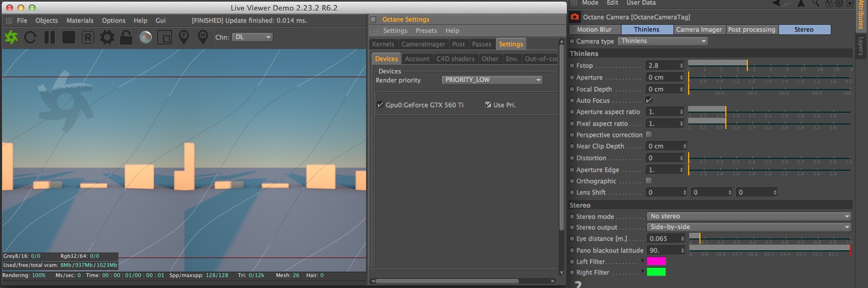Click the Eye distance stepper arrows

click(x=682, y=239)
